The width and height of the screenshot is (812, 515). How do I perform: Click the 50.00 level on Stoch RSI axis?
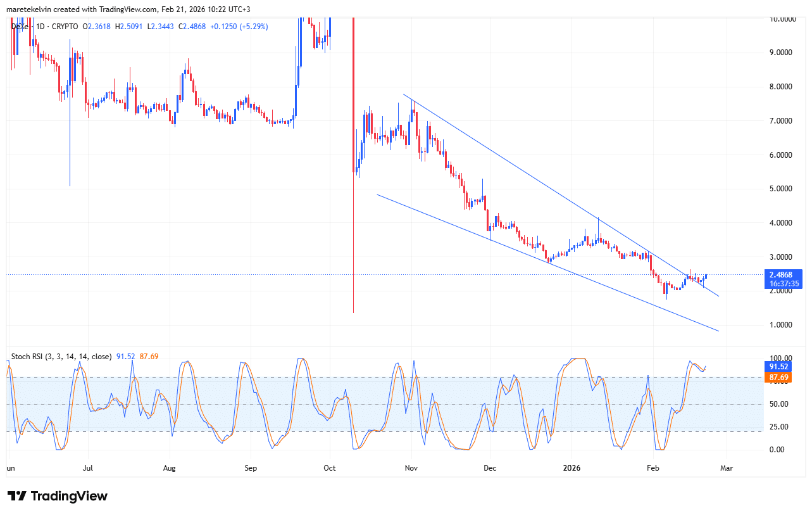[777, 404]
